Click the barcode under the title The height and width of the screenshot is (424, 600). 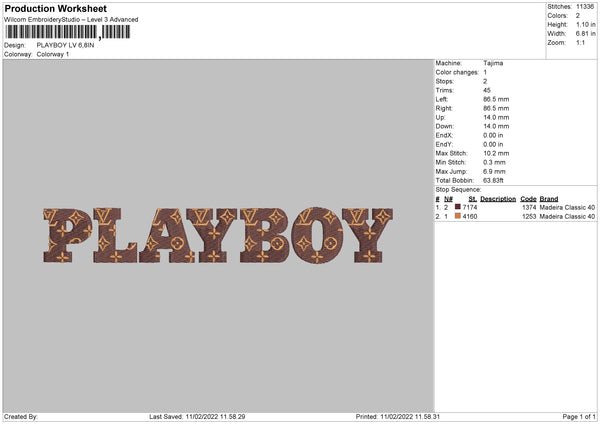(68, 32)
